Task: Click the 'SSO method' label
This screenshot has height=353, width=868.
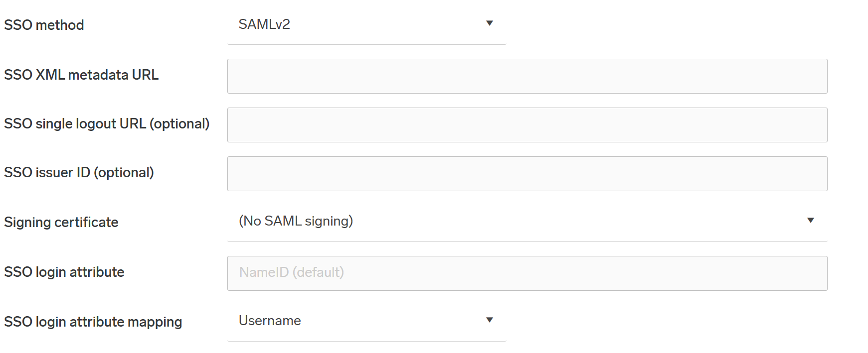Action: tap(44, 25)
